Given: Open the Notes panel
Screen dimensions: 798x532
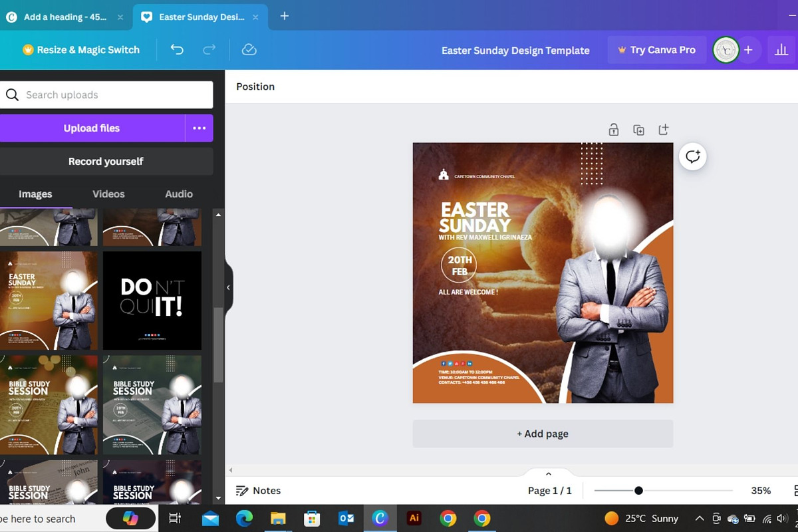Looking at the screenshot, I should point(259,491).
